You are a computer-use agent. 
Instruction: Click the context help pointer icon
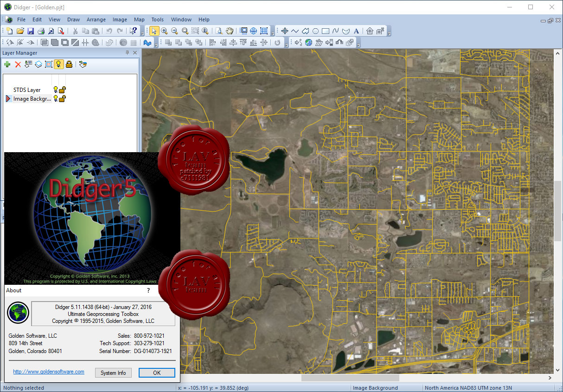coord(134,31)
